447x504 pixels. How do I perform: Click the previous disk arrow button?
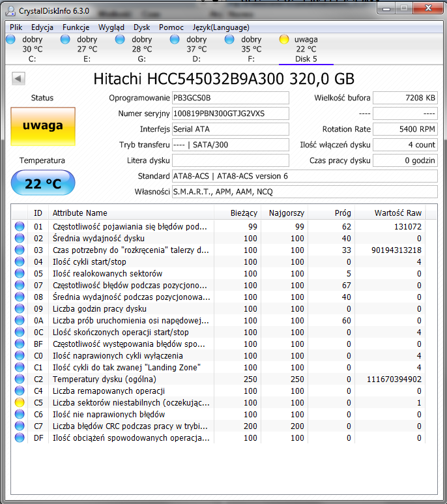(18, 78)
